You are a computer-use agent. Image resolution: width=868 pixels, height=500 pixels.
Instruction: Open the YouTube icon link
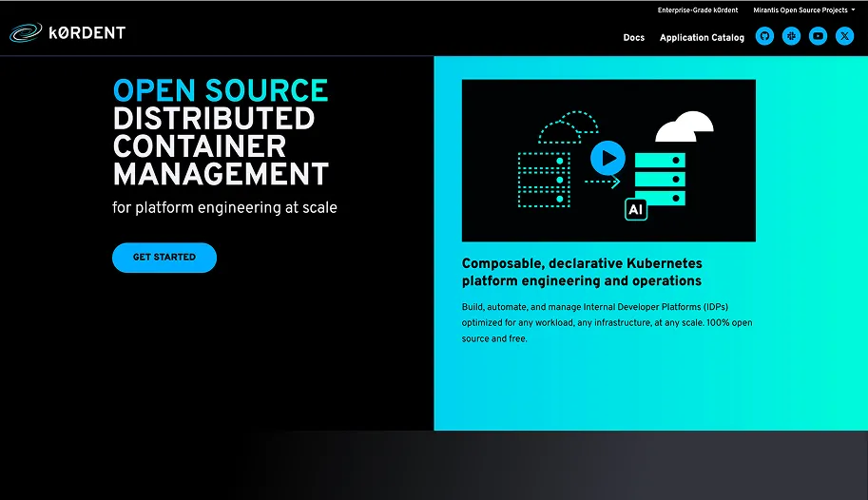818,36
